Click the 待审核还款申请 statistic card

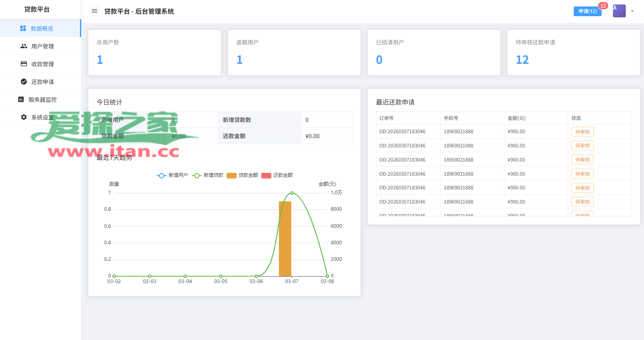573,52
